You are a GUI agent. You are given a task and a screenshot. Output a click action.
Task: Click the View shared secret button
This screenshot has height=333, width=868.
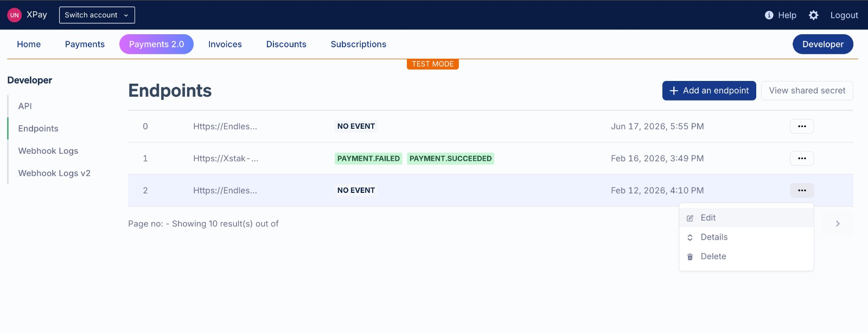click(807, 91)
